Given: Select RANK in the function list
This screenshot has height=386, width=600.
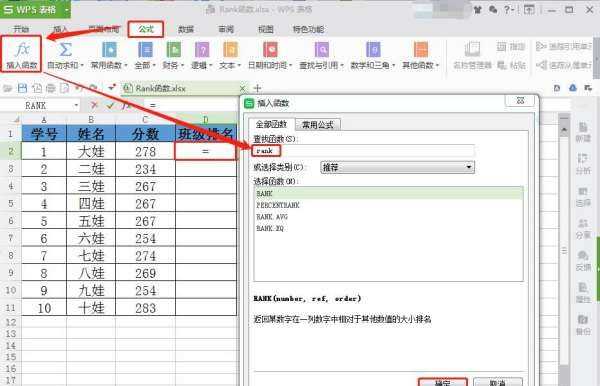Looking at the screenshot, I should pos(388,194).
